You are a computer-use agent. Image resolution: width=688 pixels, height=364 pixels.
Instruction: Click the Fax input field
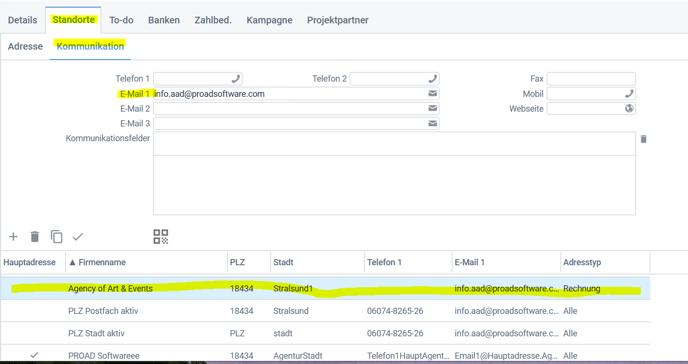click(591, 79)
